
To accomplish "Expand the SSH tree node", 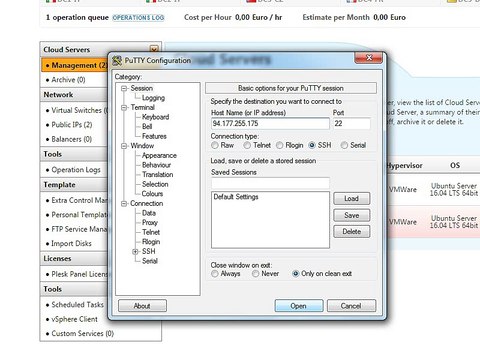I will 135,252.
